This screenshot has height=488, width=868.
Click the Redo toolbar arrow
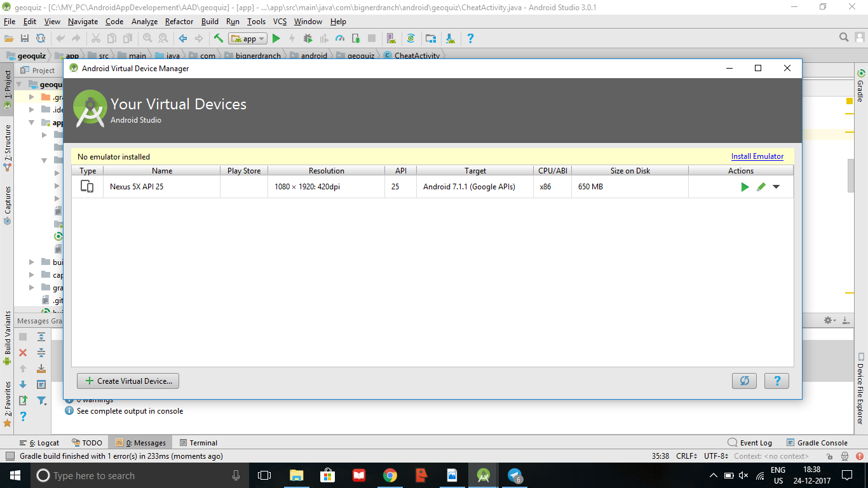pyautogui.click(x=76, y=39)
